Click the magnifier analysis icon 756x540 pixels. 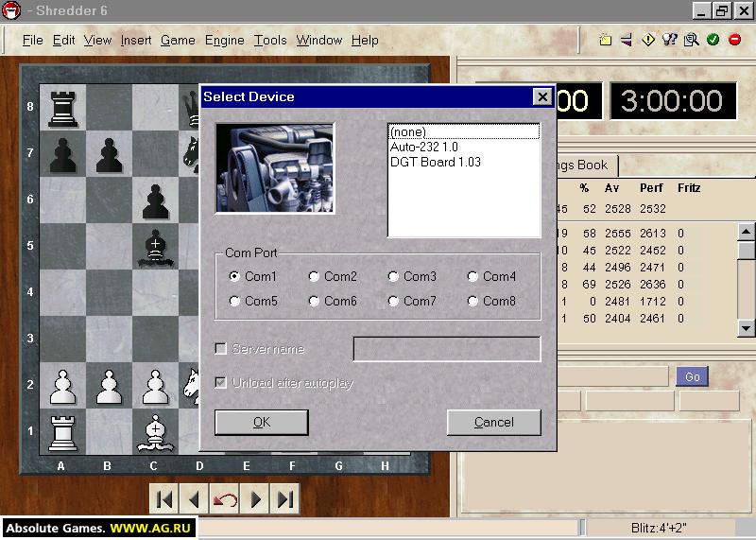[692, 40]
